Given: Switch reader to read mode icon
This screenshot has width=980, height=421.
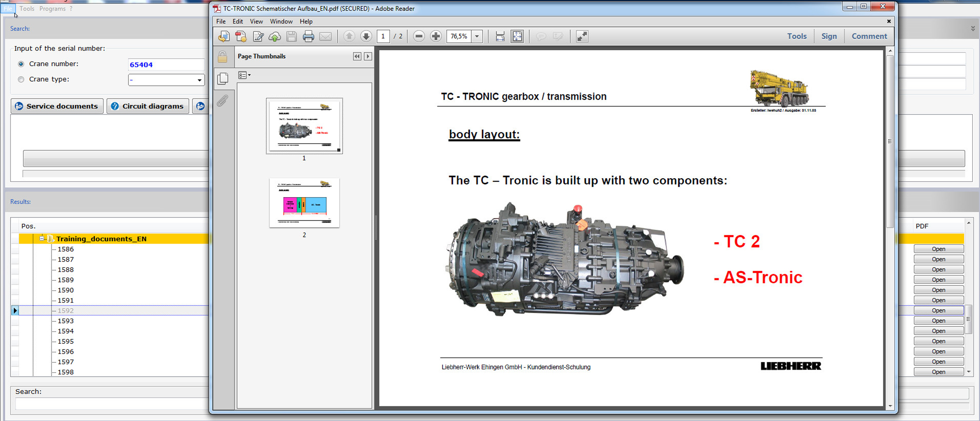Looking at the screenshot, I should pyautogui.click(x=582, y=36).
